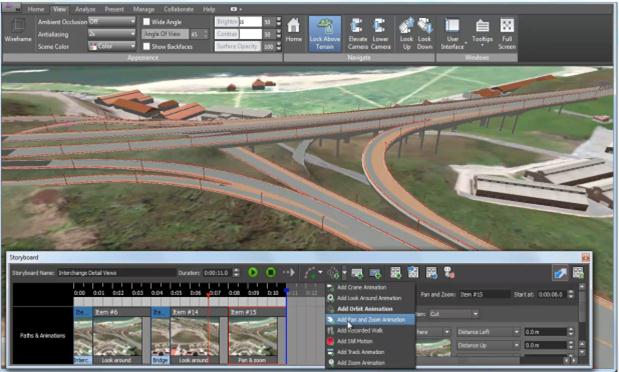The width and height of the screenshot is (619, 372).
Task: Switch to the Collaborate ribbon tab
Action: [x=178, y=9]
